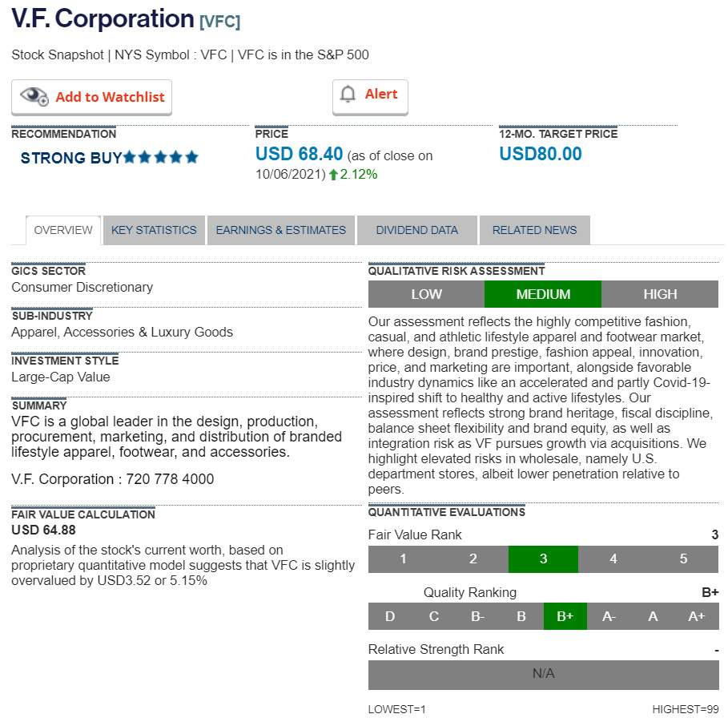Click the bell alert icon
Screen dimensions: 728x722
click(348, 95)
